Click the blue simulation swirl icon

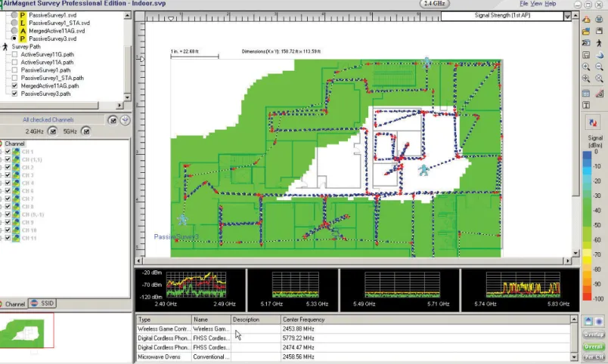(x=599, y=55)
